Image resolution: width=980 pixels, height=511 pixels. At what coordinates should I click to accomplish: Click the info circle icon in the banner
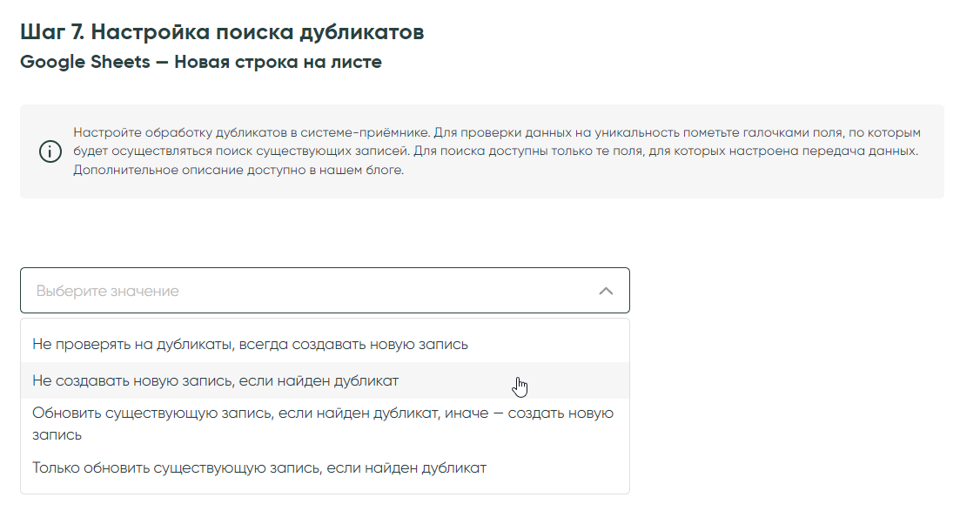[50, 151]
